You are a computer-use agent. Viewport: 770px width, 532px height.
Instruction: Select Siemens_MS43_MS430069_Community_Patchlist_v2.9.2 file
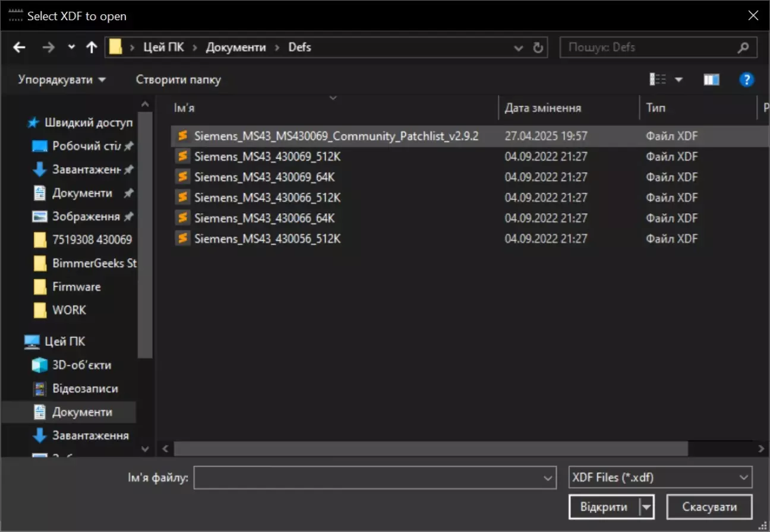336,136
